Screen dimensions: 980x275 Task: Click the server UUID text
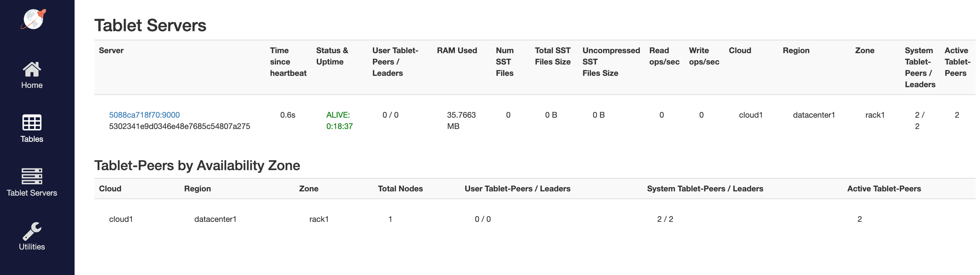pyautogui.click(x=180, y=126)
